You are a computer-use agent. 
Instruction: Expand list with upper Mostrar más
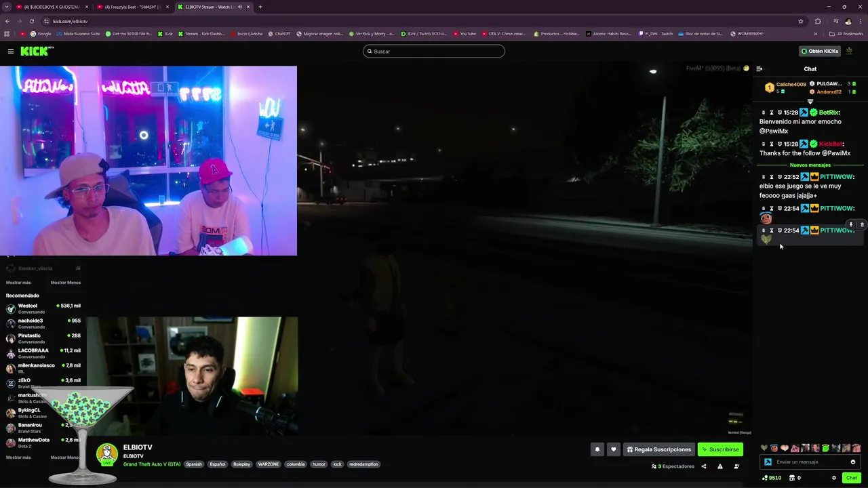(18, 283)
